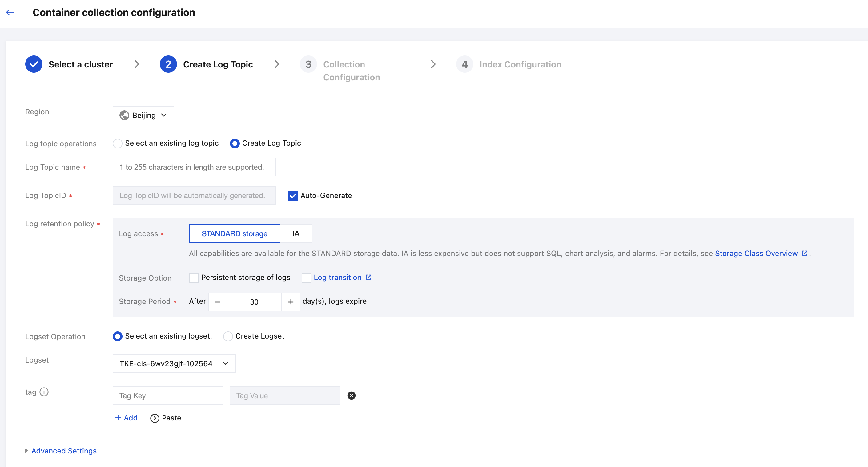Click the Paste tag button
The height and width of the screenshot is (467, 868).
click(166, 418)
